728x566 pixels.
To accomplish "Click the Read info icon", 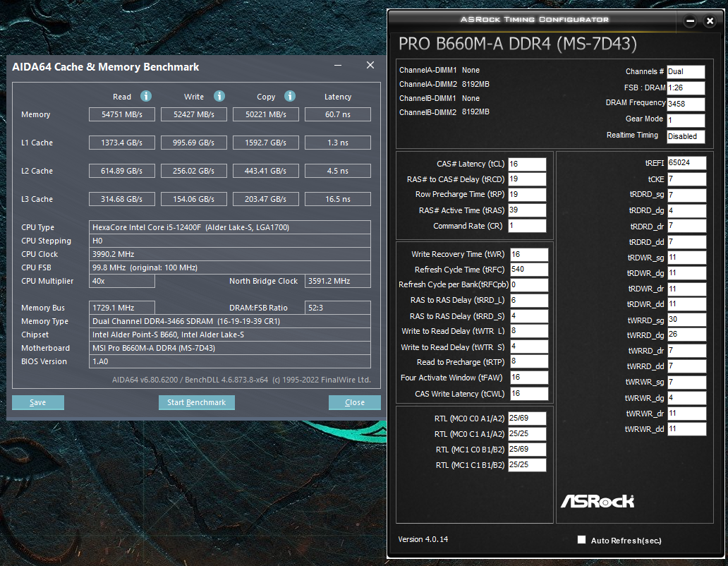I will coord(146,96).
